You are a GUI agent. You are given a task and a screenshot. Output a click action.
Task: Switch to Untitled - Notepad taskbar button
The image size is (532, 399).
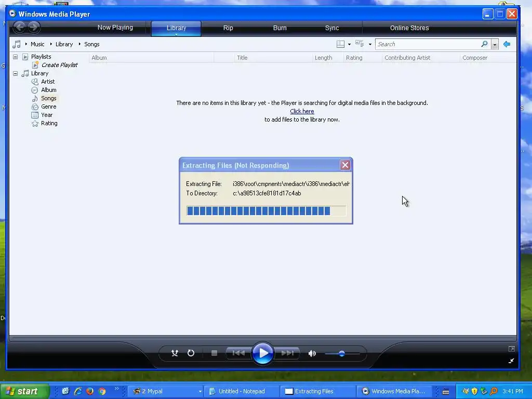242,391
